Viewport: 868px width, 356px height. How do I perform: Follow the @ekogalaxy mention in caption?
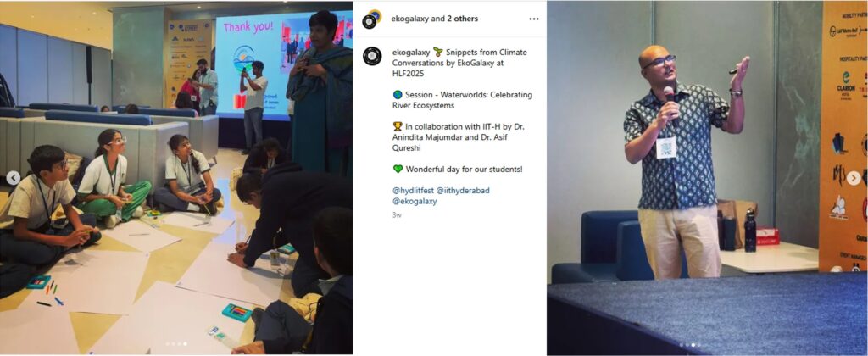pos(415,202)
